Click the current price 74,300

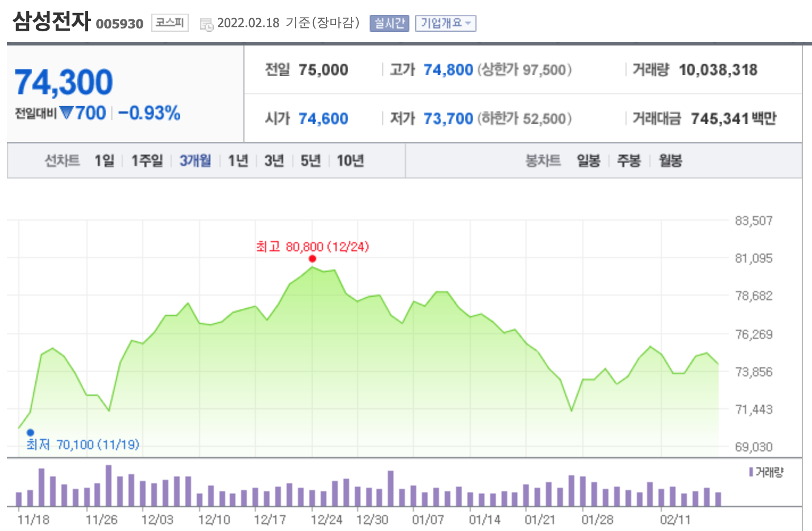64,82
